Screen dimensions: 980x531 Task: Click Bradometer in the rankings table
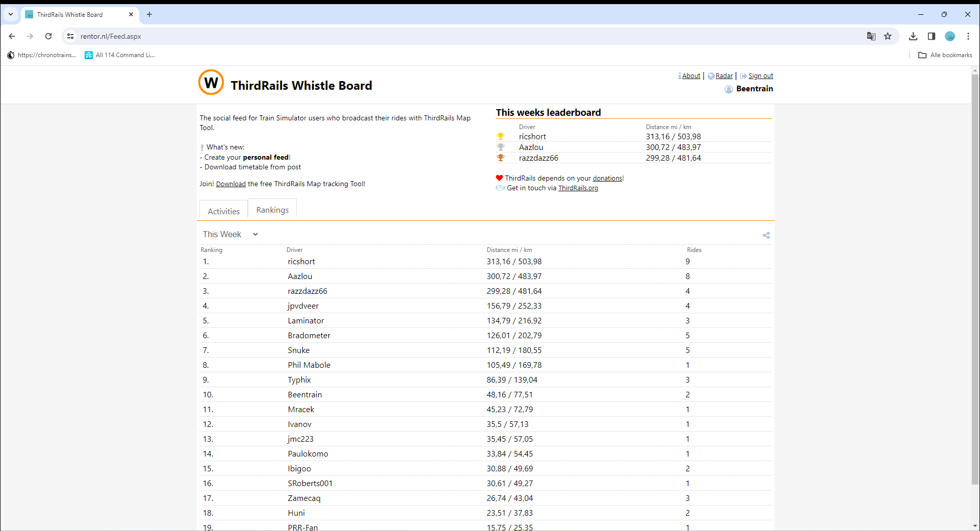pos(309,336)
